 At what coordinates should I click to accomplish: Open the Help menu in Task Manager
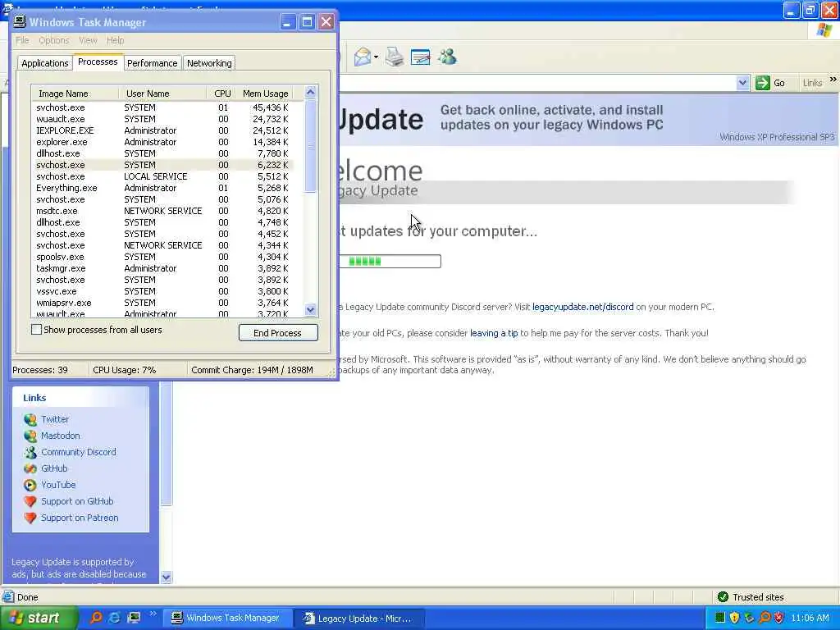coord(115,40)
